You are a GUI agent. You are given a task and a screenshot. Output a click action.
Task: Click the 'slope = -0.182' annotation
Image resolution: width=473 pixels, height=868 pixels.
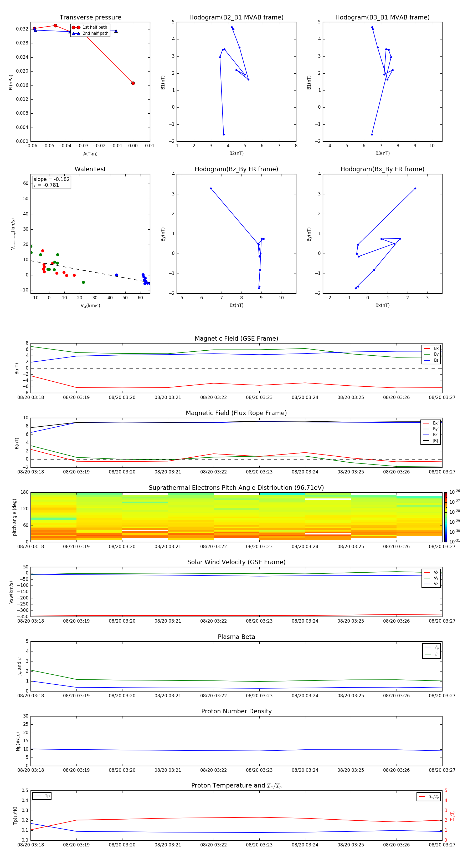(x=52, y=179)
